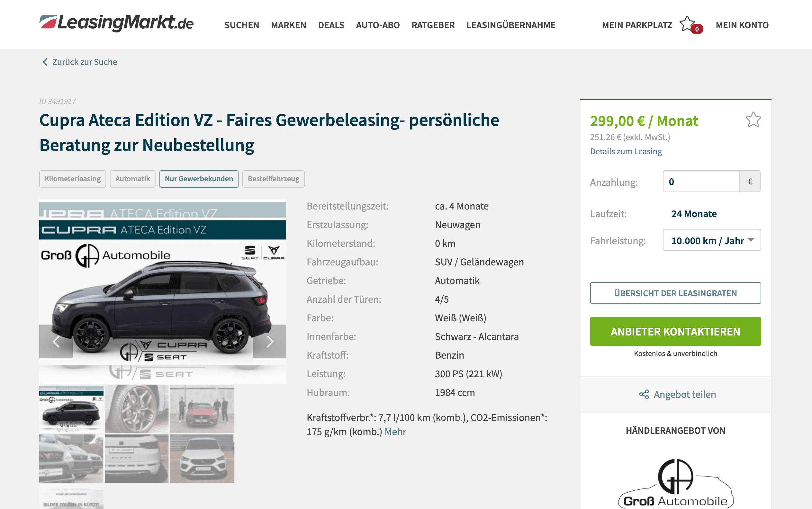The width and height of the screenshot is (812, 509).
Task: Click the ID 3491917 text
Action: click(x=58, y=101)
